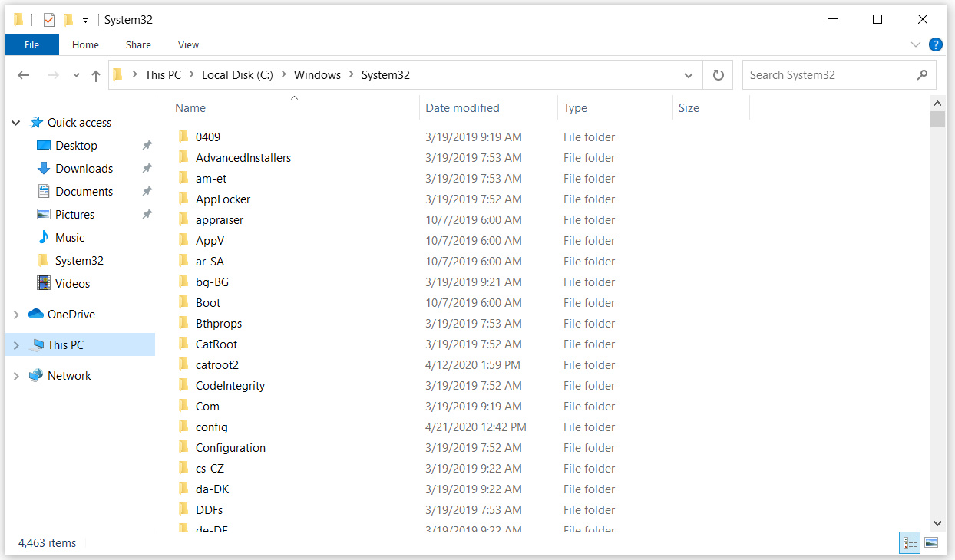955x560 pixels.
Task: Expand the Network node in the navigation pane
Action: 15,375
